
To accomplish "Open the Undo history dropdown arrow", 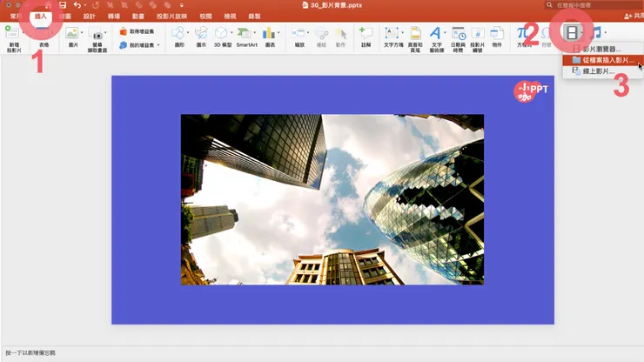I will (85, 5).
